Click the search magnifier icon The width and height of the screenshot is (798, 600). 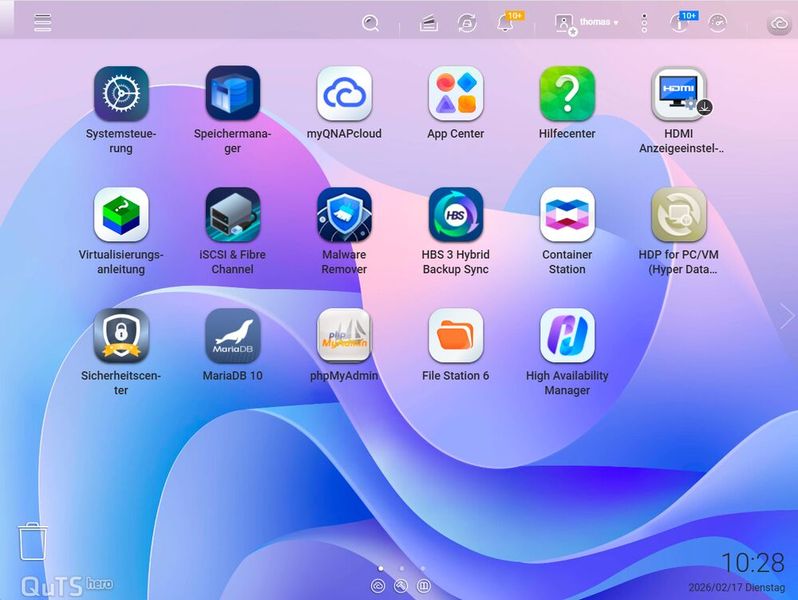click(370, 23)
